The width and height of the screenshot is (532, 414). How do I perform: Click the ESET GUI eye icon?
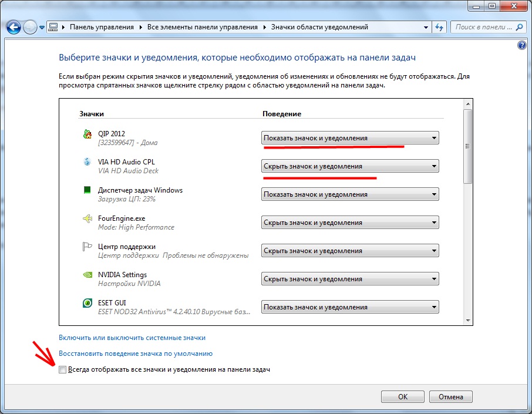click(x=87, y=302)
